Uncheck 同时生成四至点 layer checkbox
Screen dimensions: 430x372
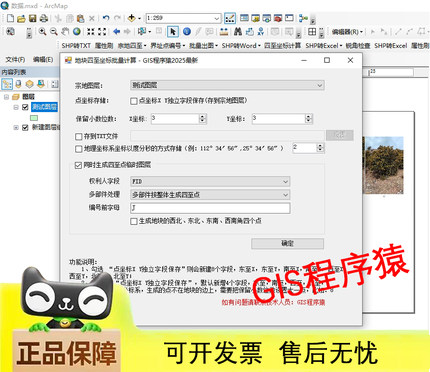[x=78, y=165]
